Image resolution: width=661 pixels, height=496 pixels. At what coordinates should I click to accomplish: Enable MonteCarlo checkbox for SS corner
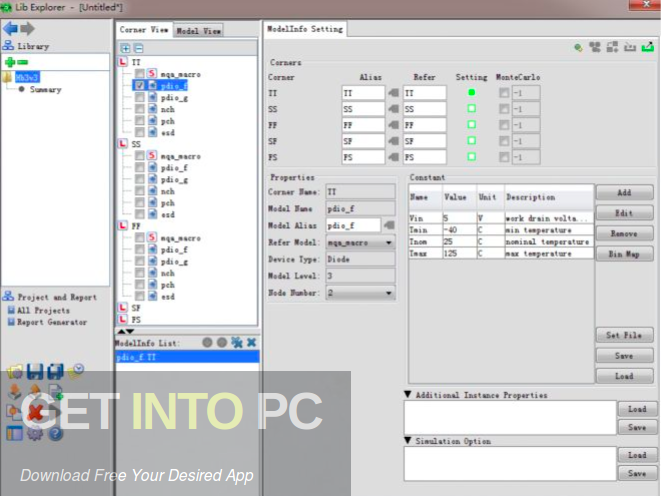coord(504,109)
